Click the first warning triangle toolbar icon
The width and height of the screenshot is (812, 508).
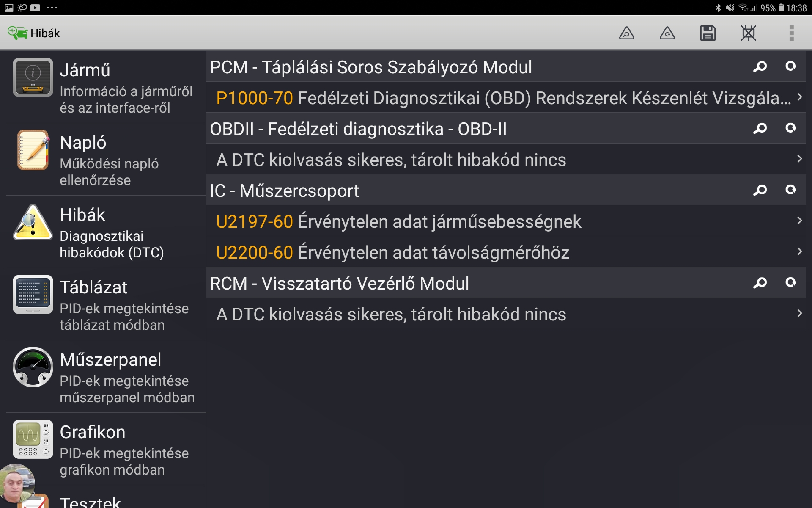point(626,33)
